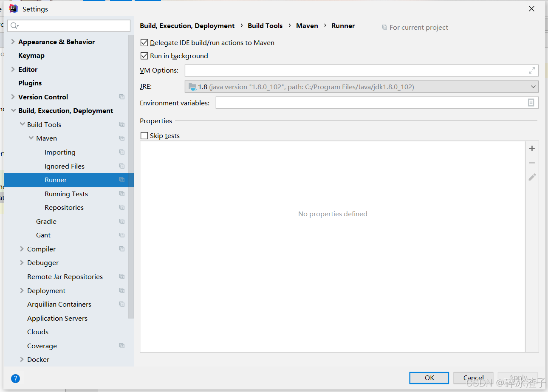Focus the settings search field
The image size is (548, 392).
click(x=69, y=26)
